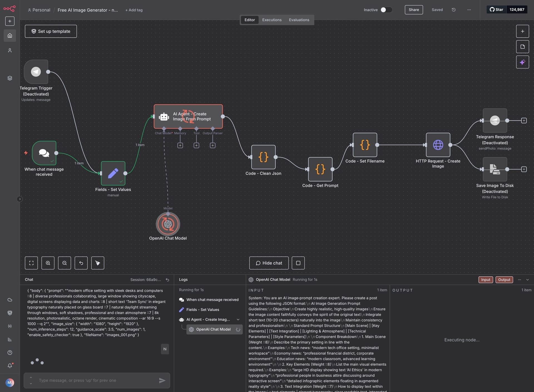Toggle the Inactive workflow switch

pyautogui.click(x=386, y=10)
